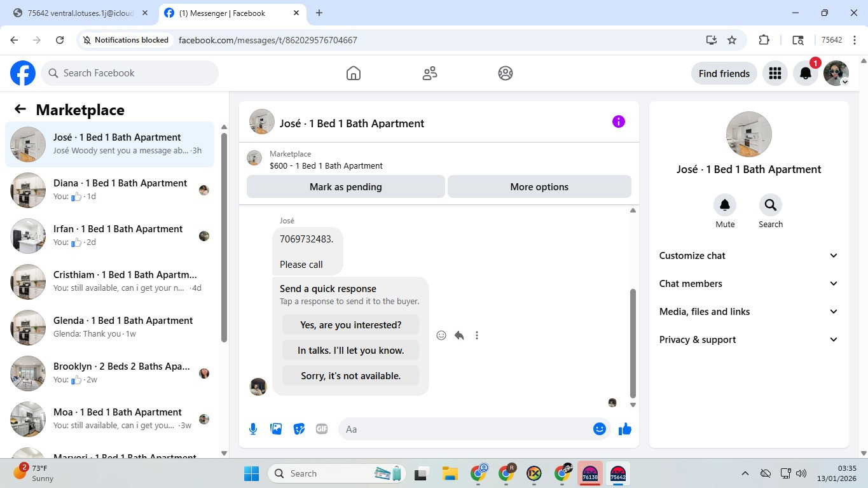Open José 1 Bed 1 Bath conversation
Viewport: 868px width, 488px height.
(109, 144)
